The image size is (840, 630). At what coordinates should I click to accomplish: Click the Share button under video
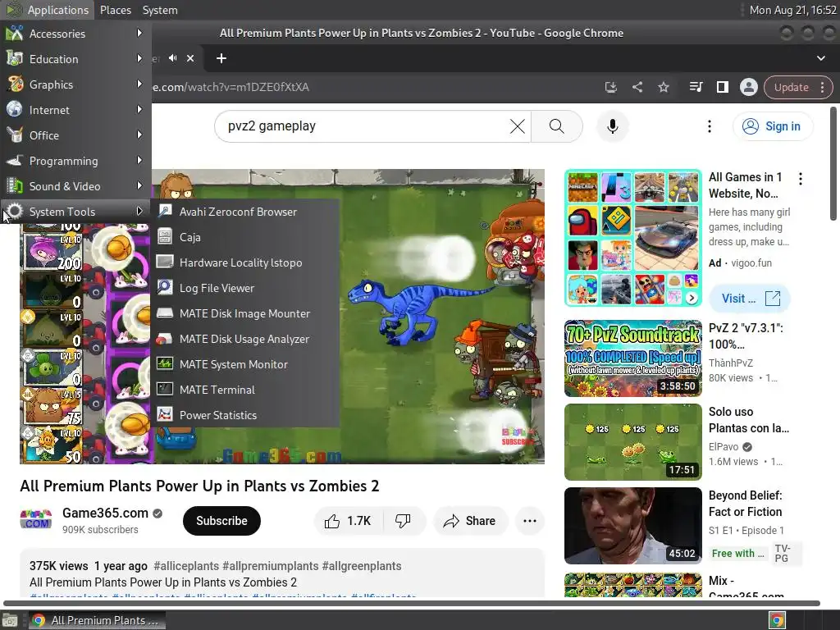pyautogui.click(x=470, y=521)
